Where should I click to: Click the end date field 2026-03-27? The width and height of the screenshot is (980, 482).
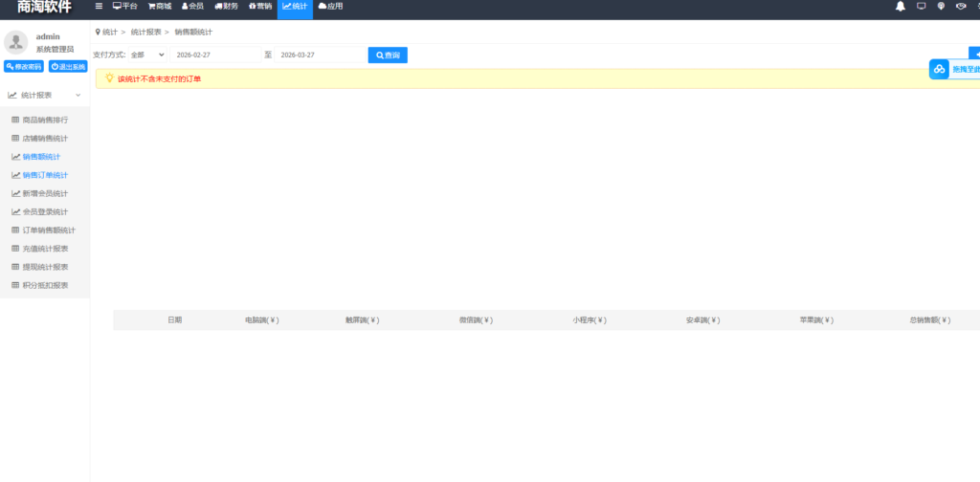click(x=322, y=55)
